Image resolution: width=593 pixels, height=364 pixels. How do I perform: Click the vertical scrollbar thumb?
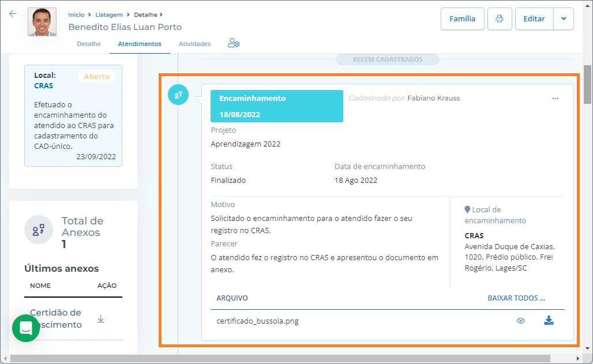pos(587,84)
